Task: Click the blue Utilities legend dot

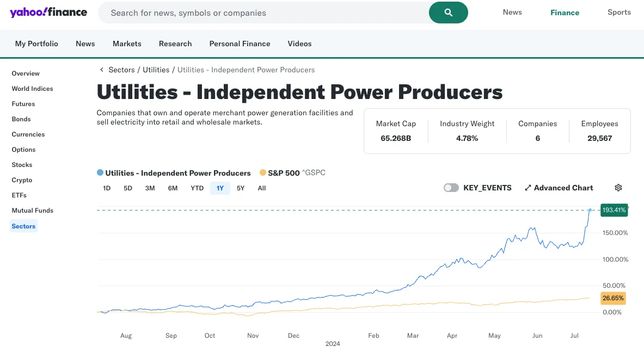Action: (100, 173)
